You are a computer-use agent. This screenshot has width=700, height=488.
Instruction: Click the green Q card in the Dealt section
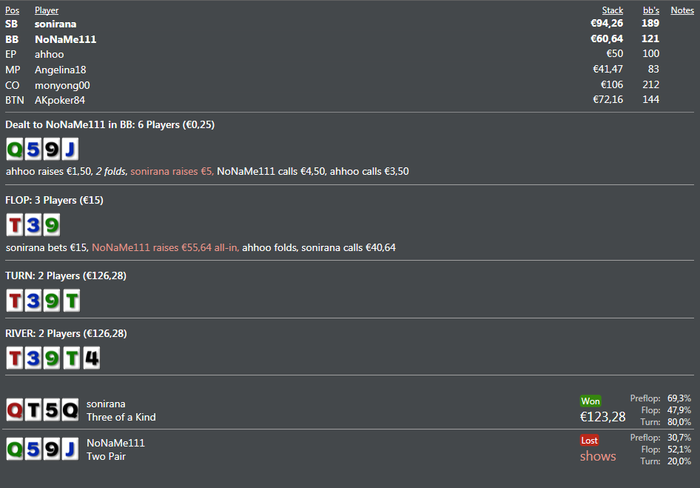[15, 149]
